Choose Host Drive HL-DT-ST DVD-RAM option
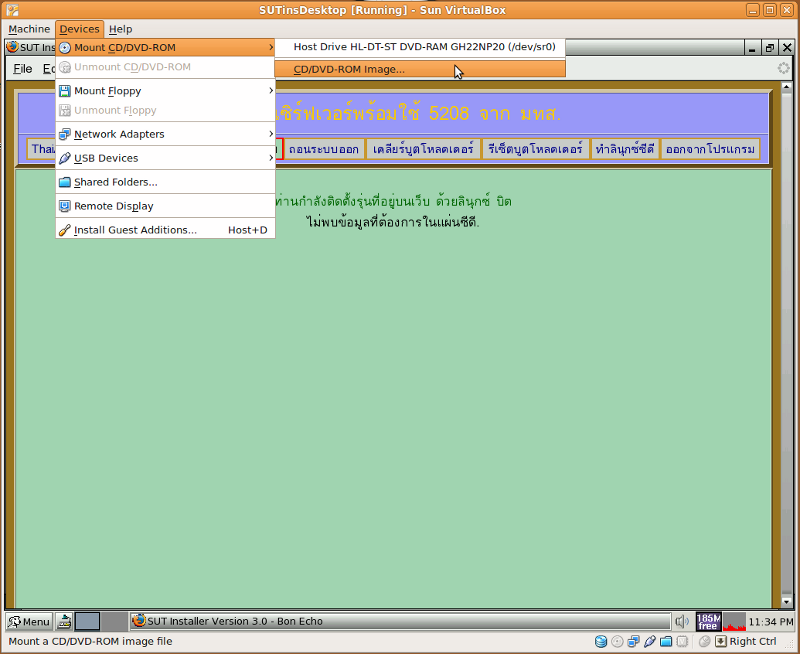800x654 pixels. (x=420, y=47)
